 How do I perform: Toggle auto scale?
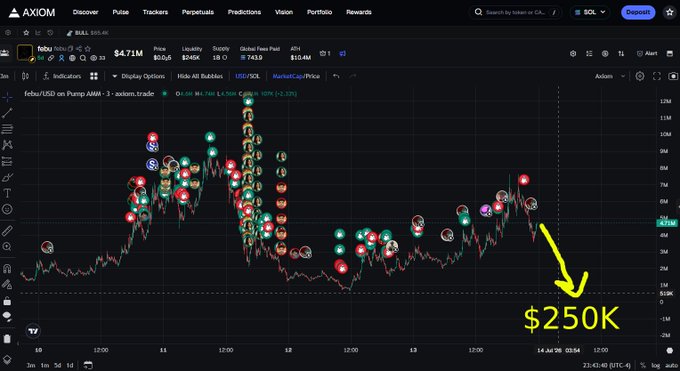tap(671, 365)
